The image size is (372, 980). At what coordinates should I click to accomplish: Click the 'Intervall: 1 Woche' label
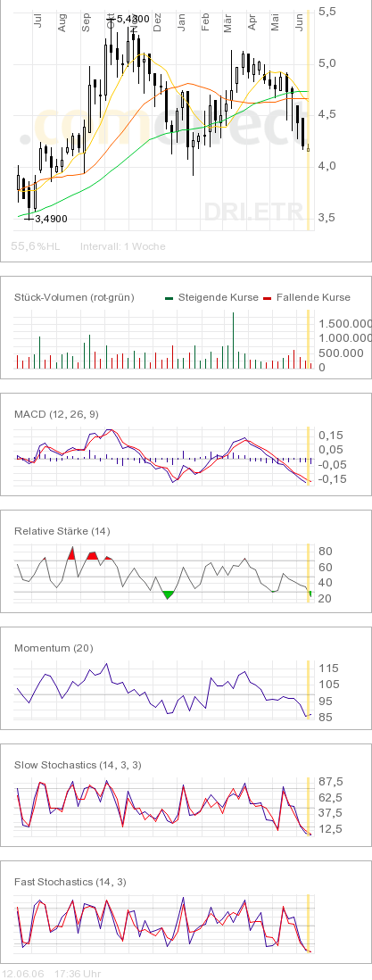122,246
